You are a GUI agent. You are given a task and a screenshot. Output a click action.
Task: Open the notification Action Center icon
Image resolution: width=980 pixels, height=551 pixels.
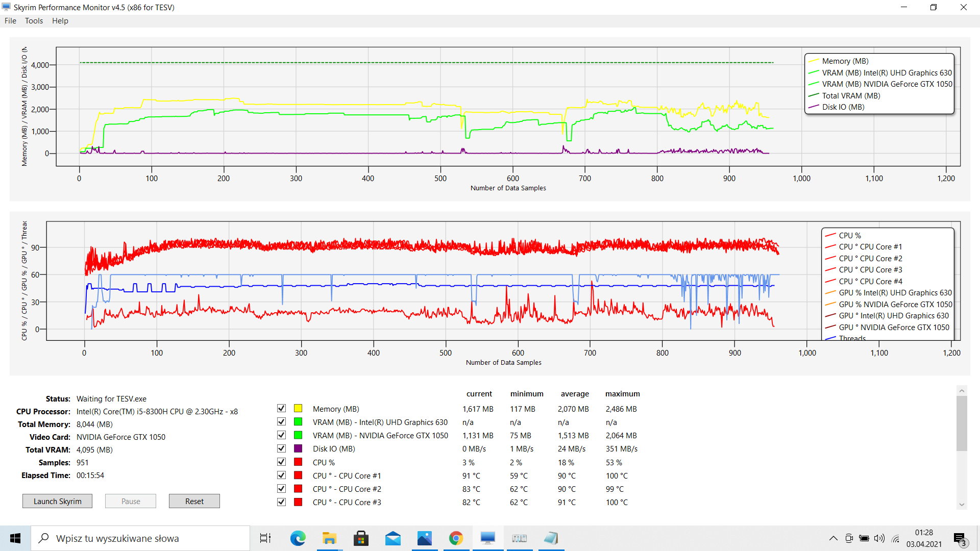pyautogui.click(x=960, y=539)
